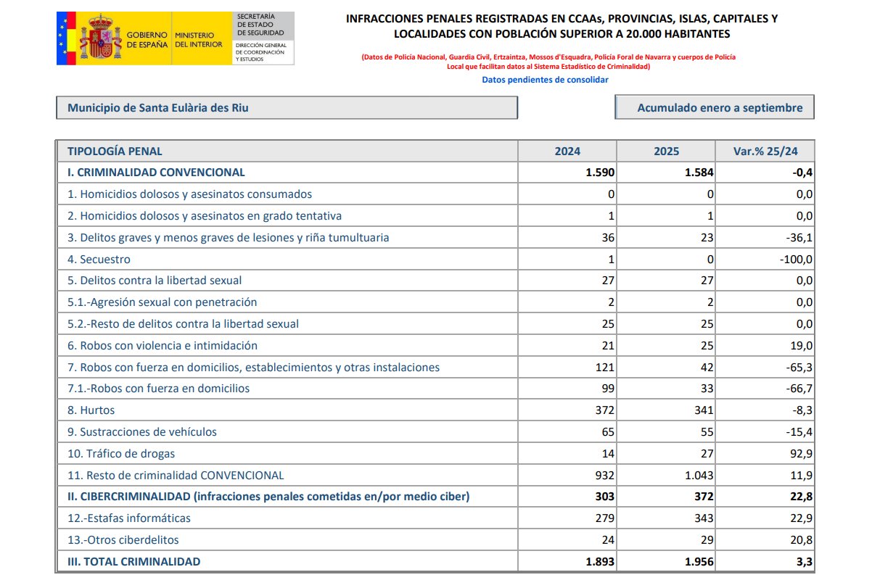The image size is (872, 588).
Task: Select the III. Total Criminalidad row label
Action: pyautogui.click(x=133, y=561)
